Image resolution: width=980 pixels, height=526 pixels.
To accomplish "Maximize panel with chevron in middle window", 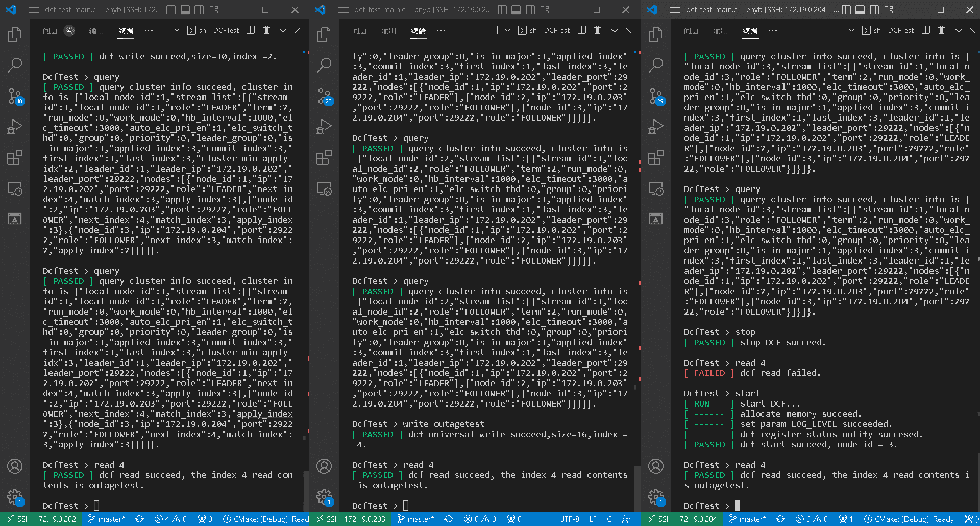I will tap(615, 30).
